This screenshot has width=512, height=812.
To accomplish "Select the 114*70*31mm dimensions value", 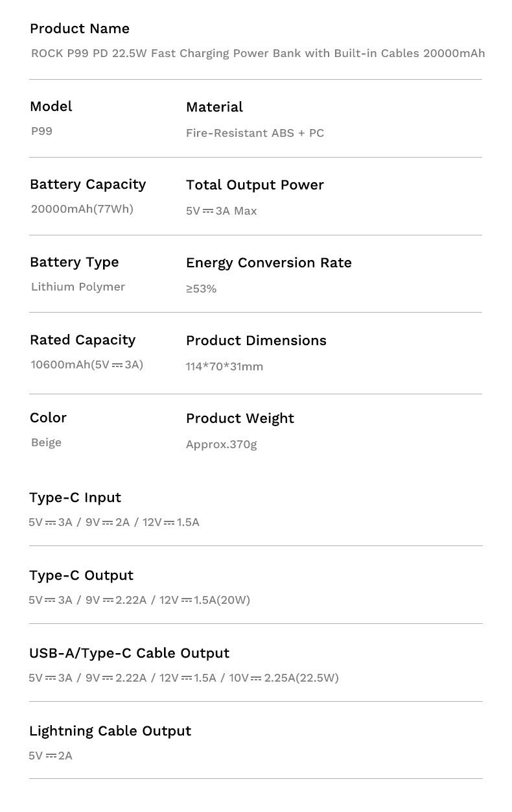I will click(x=224, y=366).
